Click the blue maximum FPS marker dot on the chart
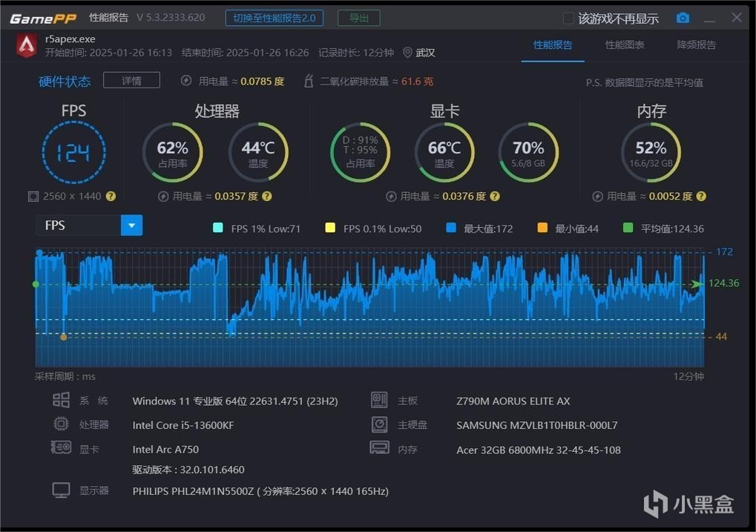 [x=39, y=252]
